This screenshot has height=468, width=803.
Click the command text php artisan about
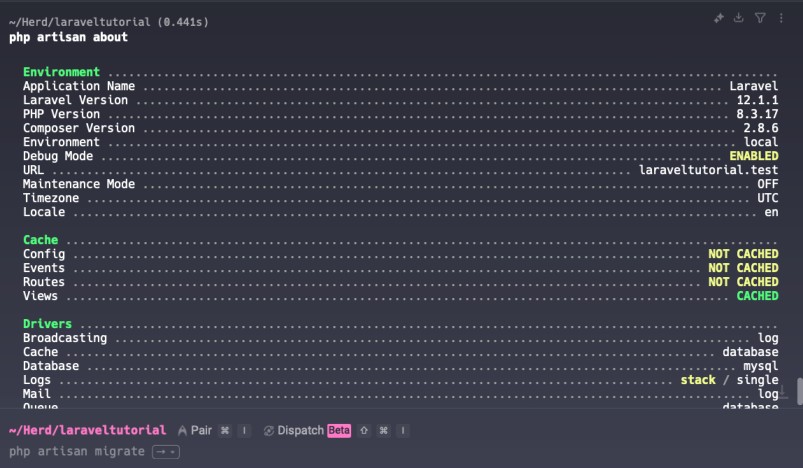68,37
